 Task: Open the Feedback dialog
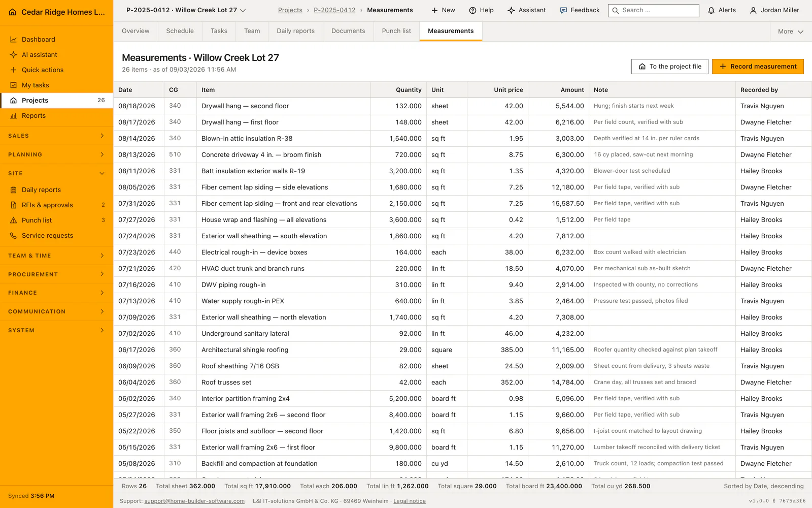[580, 10]
